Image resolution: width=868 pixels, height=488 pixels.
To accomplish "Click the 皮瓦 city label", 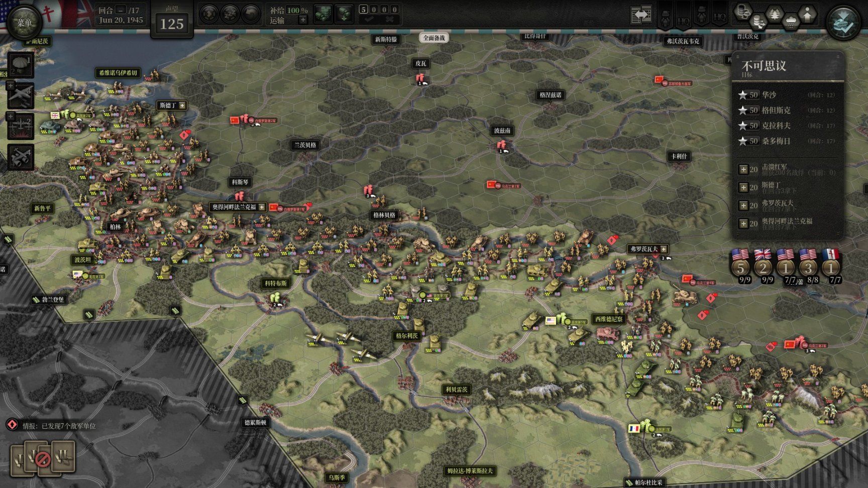I will coord(421,63).
